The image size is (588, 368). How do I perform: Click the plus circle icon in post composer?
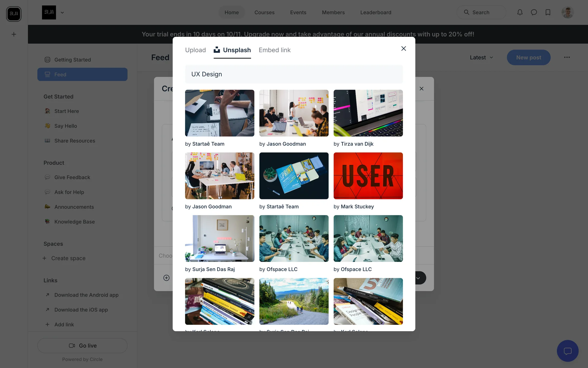point(166,278)
